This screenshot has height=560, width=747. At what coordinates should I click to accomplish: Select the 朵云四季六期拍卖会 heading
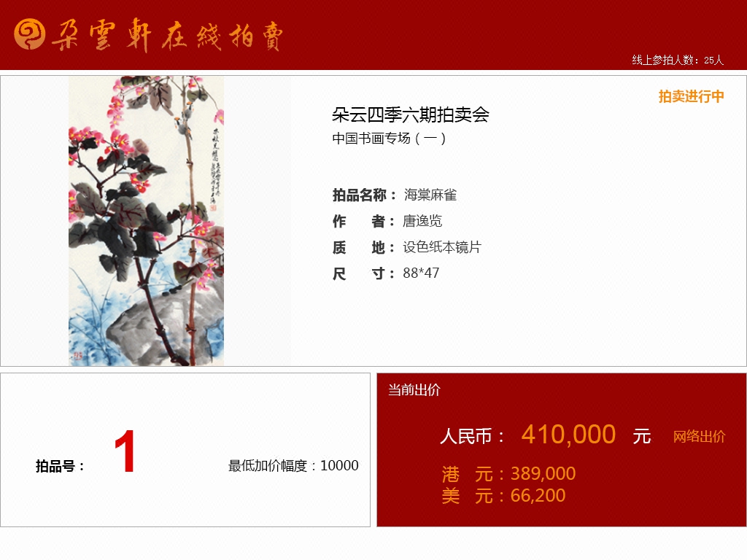[x=411, y=114]
